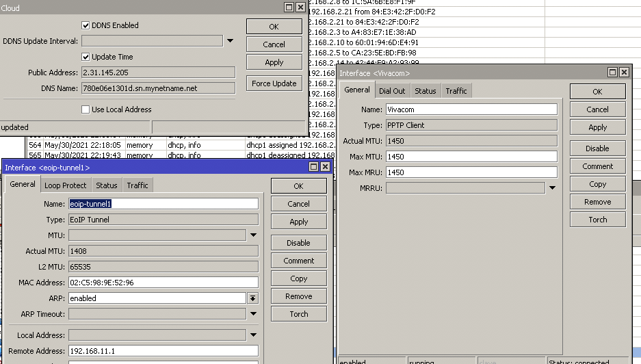Expand the MTU field arrow in eoip-tunnel1
This screenshot has height=364, width=641.
[x=252, y=235]
